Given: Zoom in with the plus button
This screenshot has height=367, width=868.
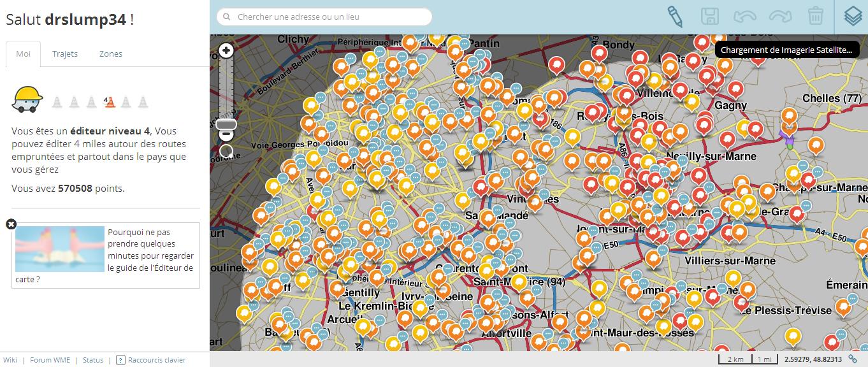Looking at the screenshot, I should click(226, 50).
